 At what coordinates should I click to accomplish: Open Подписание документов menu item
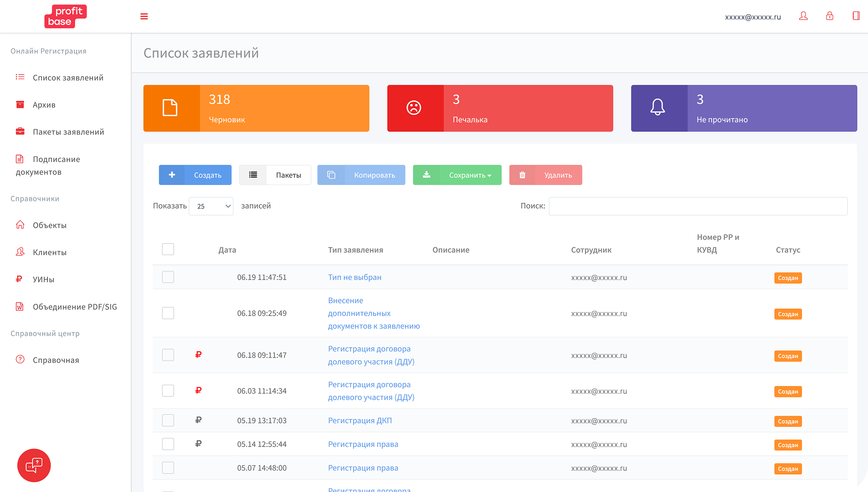pos(48,166)
